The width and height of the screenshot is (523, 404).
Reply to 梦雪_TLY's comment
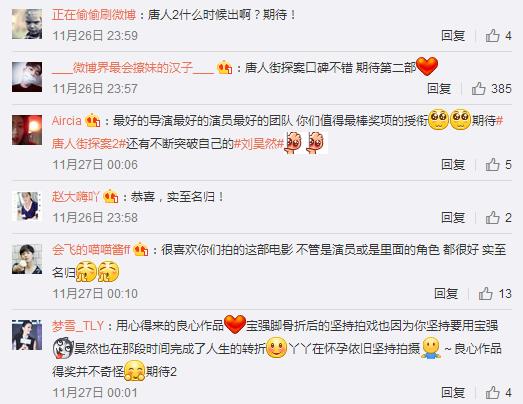click(x=453, y=393)
